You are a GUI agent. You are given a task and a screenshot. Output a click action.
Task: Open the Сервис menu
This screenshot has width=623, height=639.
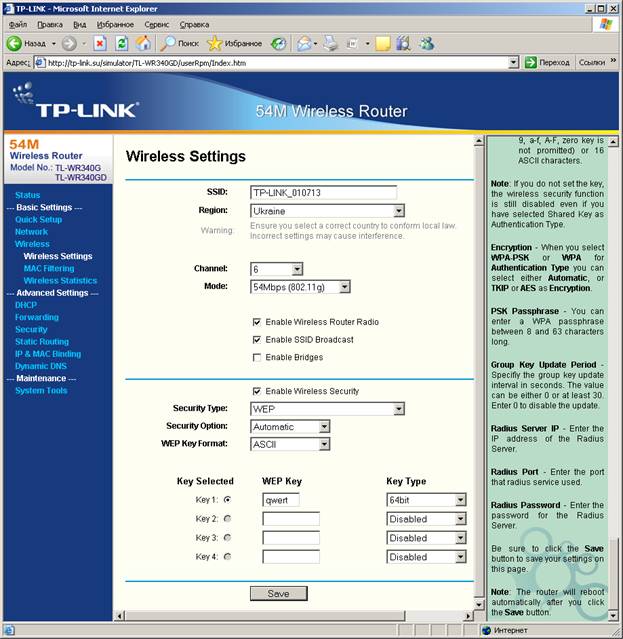point(156,24)
